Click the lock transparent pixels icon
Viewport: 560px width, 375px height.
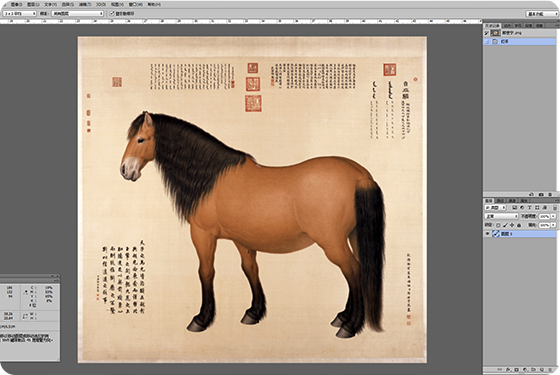[x=498, y=225]
